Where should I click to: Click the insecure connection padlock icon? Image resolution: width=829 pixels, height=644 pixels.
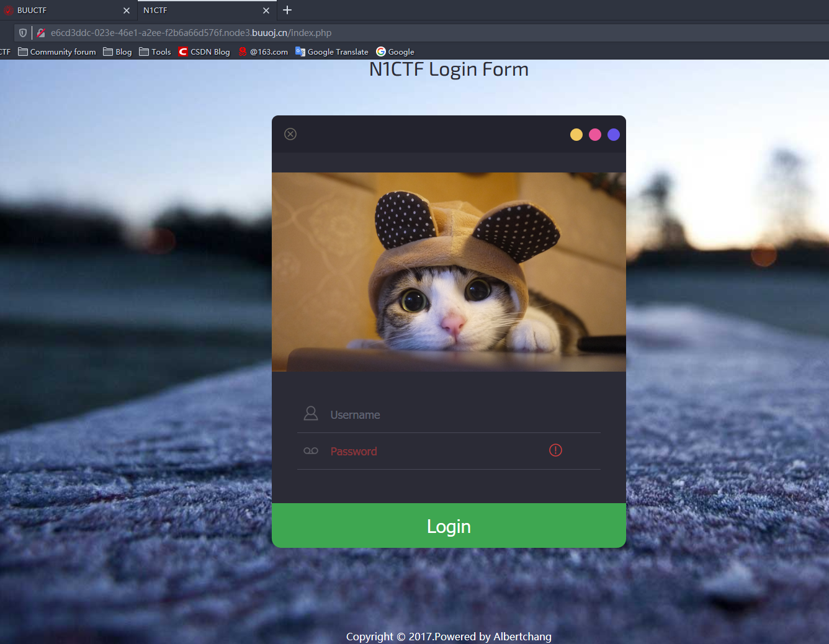point(40,32)
